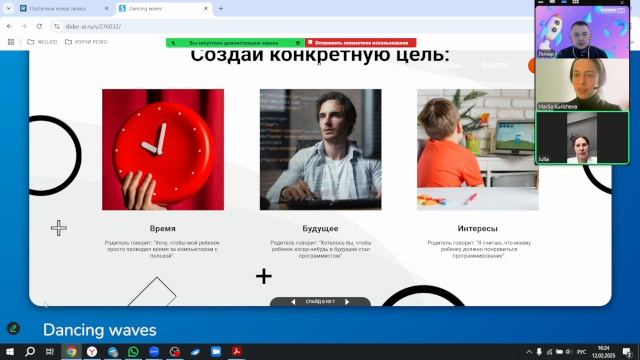
Task: Open Chrome from the taskbar
Action: (71, 351)
